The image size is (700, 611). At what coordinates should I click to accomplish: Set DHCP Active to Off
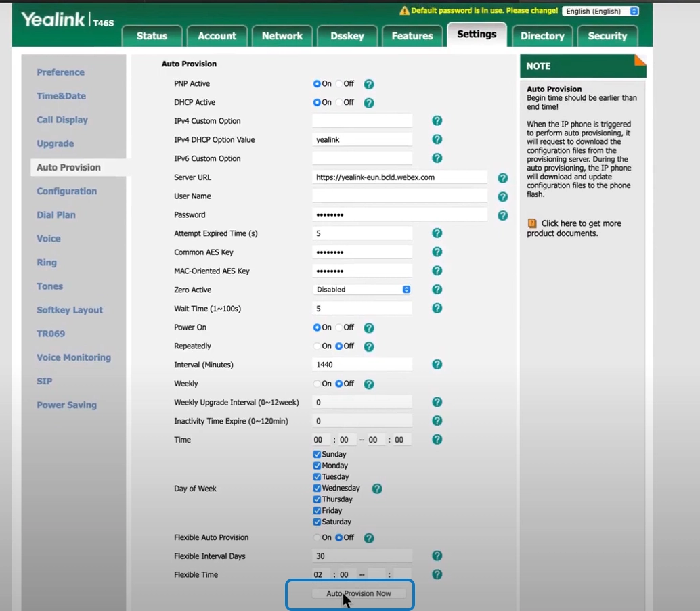pos(339,102)
